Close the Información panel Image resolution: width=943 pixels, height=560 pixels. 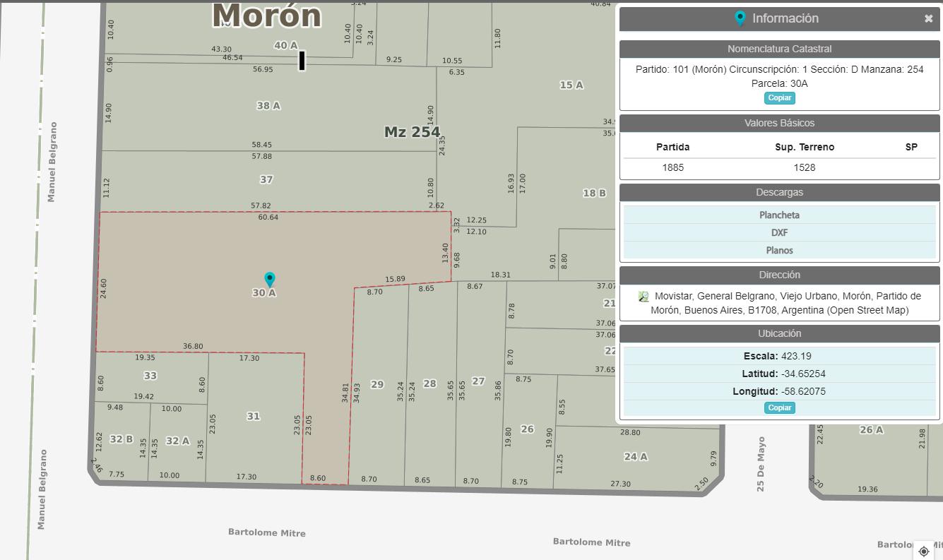(x=928, y=19)
